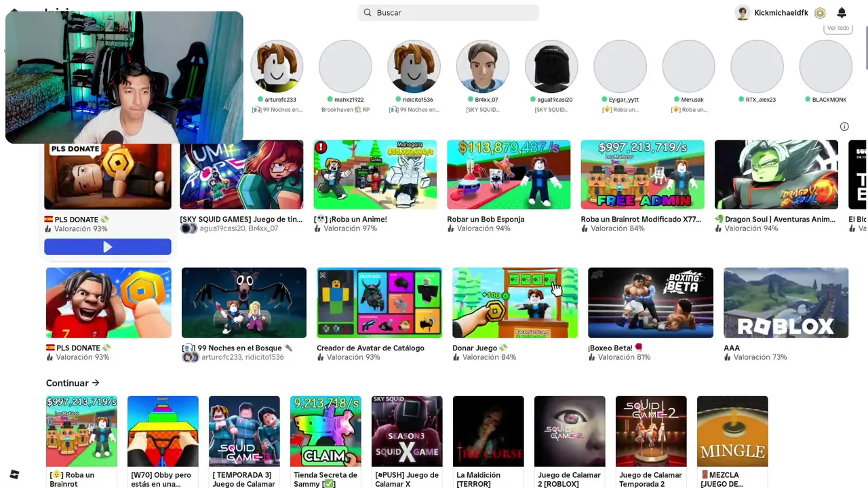
Task: Open Dragon Soul game thumbnail
Action: [776, 175]
